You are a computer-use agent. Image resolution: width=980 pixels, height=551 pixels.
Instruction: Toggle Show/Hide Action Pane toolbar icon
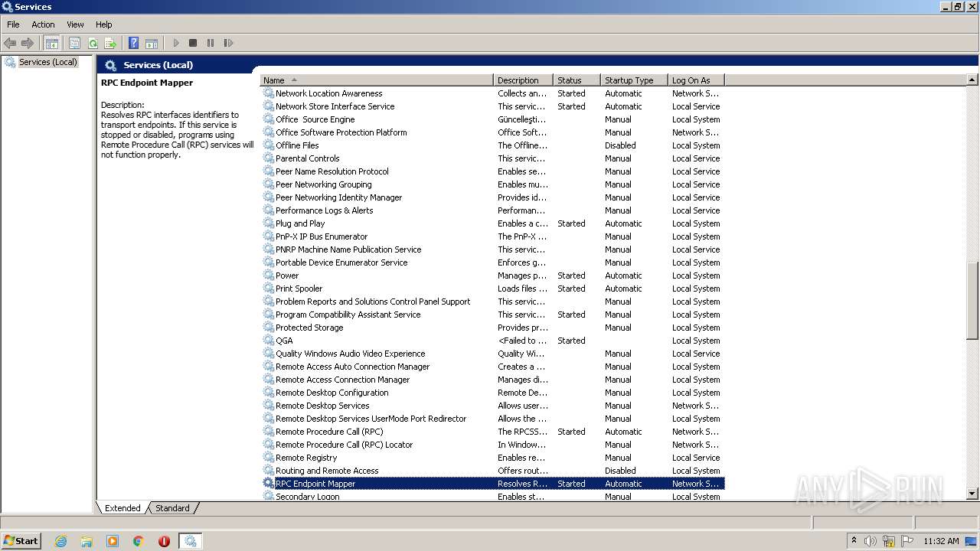[152, 44]
